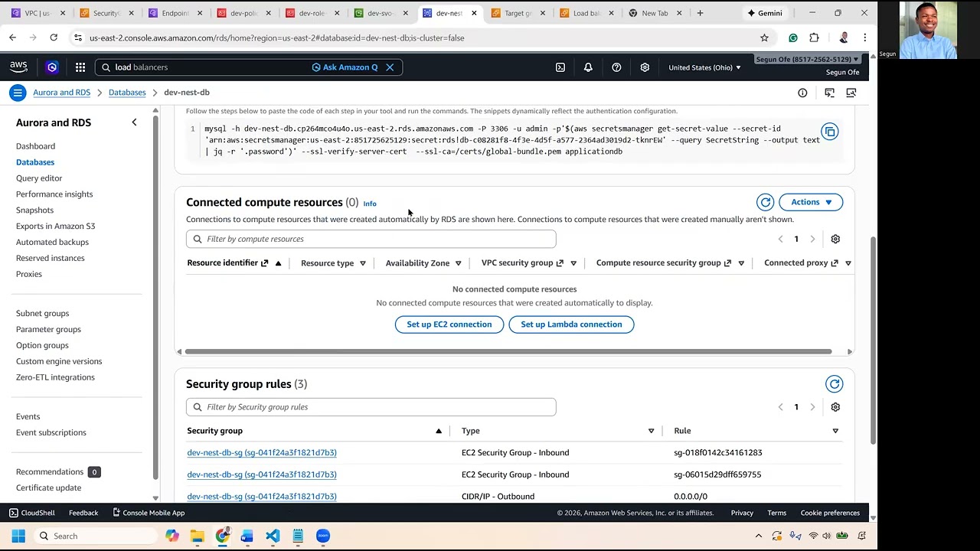Click the horizontal scrollbar under compute resources table
The width and height of the screenshot is (980, 551).
(x=508, y=352)
